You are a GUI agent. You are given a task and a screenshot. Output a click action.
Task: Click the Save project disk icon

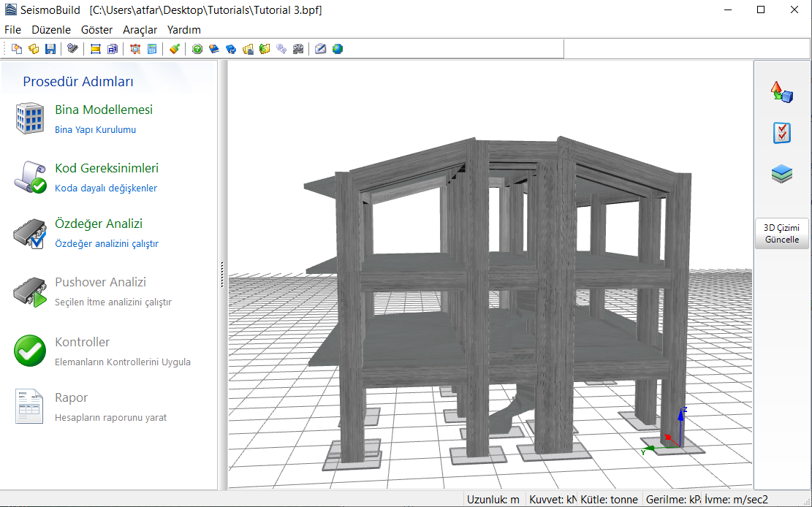coord(50,49)
